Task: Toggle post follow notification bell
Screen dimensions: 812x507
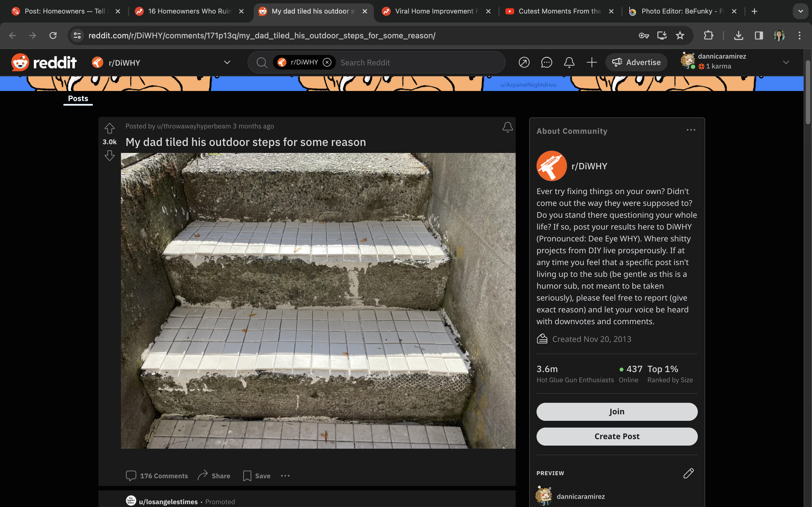Action: click(507, 127)
